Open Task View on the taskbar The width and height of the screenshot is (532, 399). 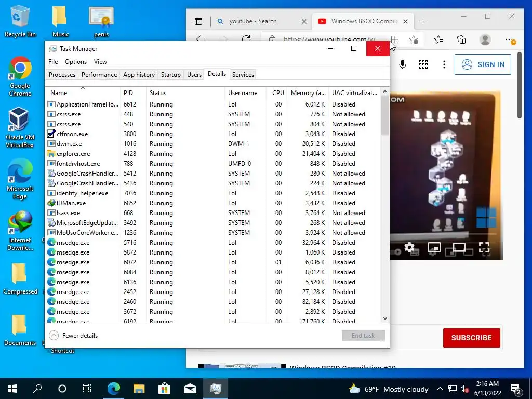click(87, 389)
